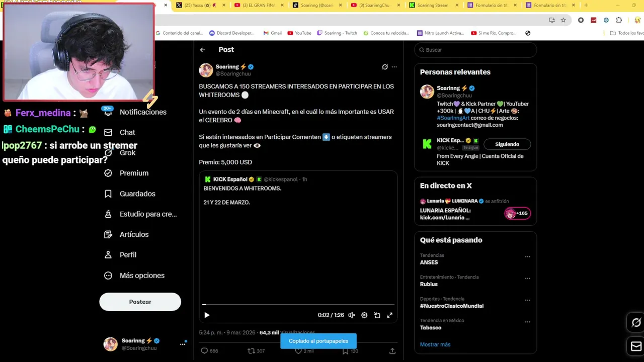This screenshot has height=362, width=644.
Task: Open options for Tabasco trend
Action: 527,322
